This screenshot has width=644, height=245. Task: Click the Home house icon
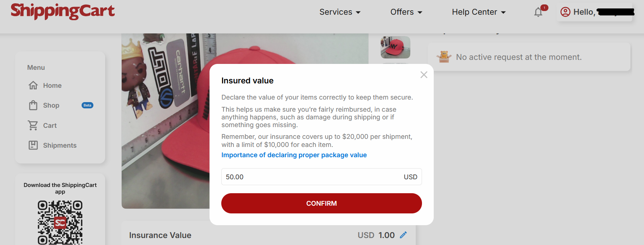33,86
